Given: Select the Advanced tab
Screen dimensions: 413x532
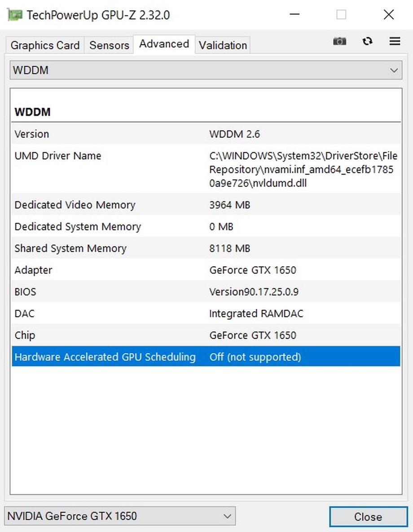Looking at the screenshot, I should (164, 44).
